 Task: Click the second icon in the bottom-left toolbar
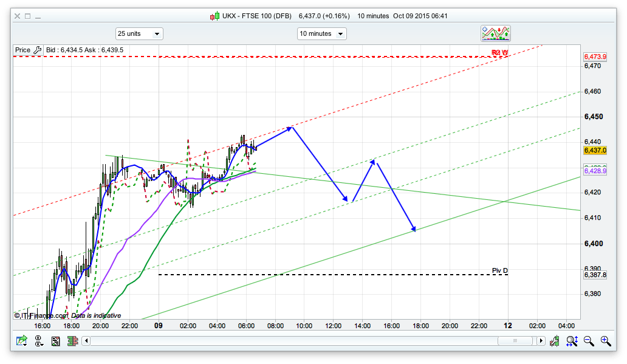point(39,341)
